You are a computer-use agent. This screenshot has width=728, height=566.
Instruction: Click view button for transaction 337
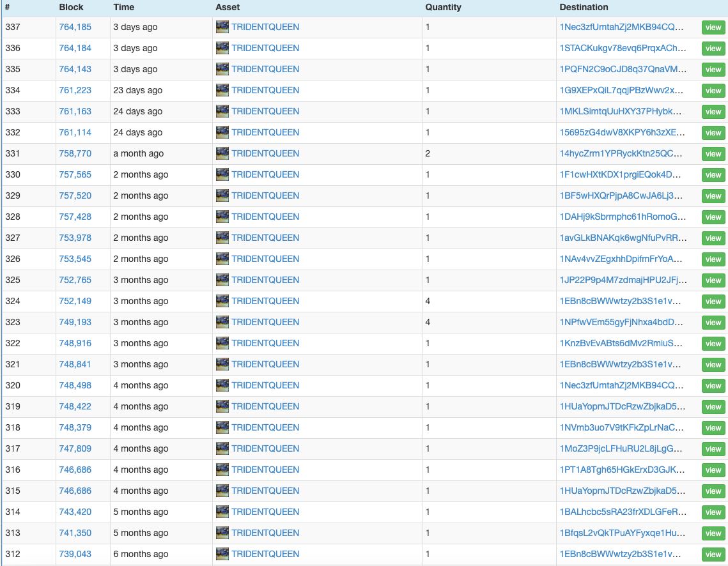[x=713, y=27]
